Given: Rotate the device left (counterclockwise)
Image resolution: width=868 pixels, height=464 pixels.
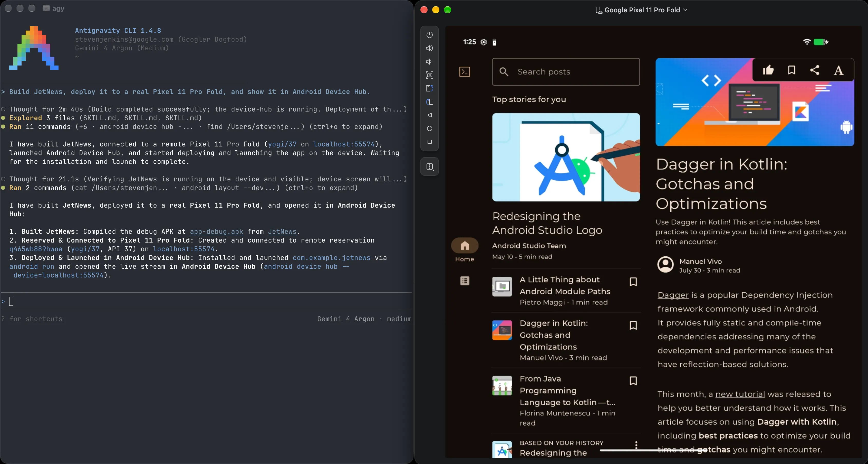Looking at the screenshot, I should pyautogui.click(x=429, y=88).
